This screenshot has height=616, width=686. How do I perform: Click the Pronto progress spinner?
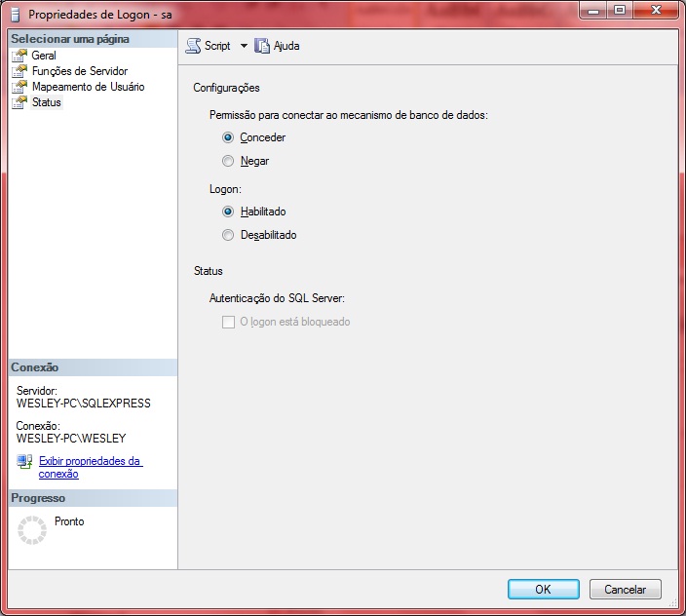[32, 529]
